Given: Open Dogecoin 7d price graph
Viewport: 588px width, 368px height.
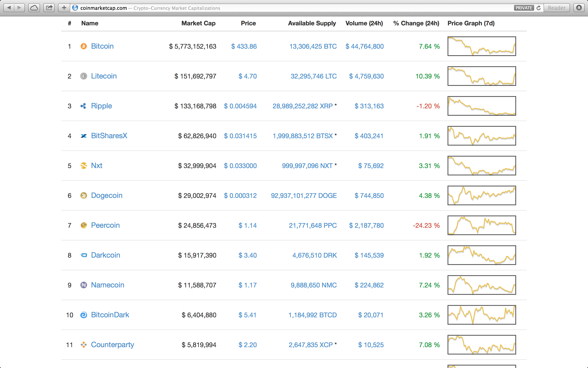Looking at the screenshot, I should 482,195.
